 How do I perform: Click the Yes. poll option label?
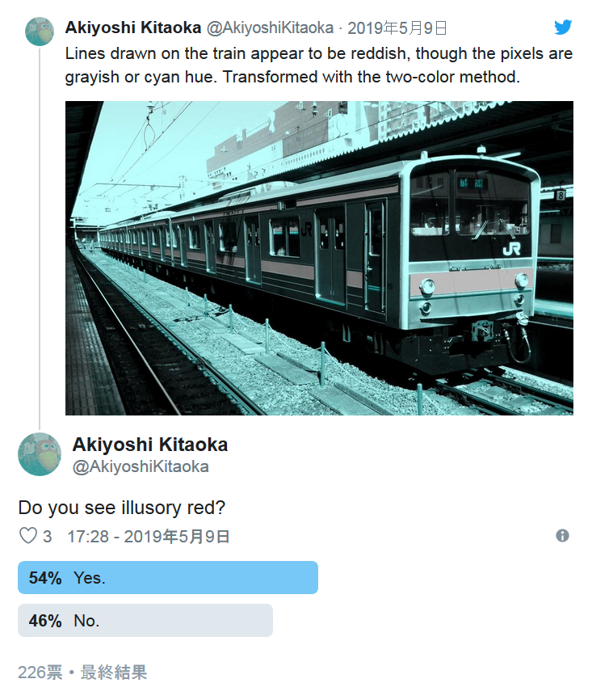tap(90, 578)
